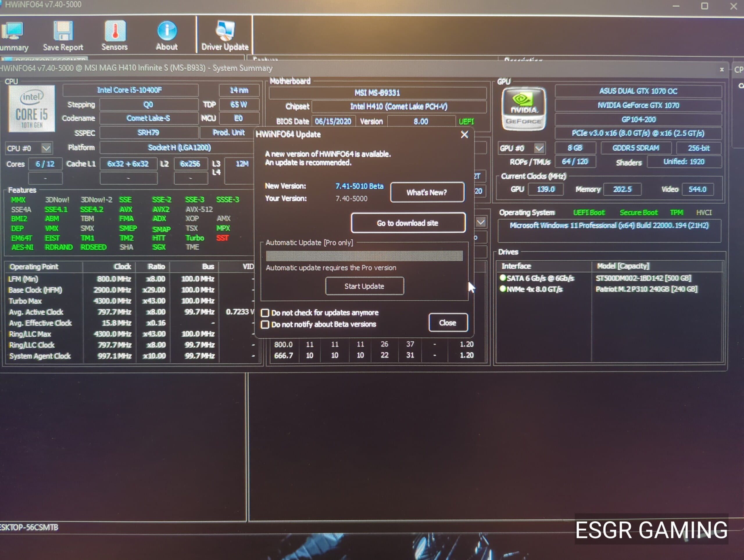Click the NVIDIA GeForce logo
Screen dimensions: 744x560
(523, 109)
